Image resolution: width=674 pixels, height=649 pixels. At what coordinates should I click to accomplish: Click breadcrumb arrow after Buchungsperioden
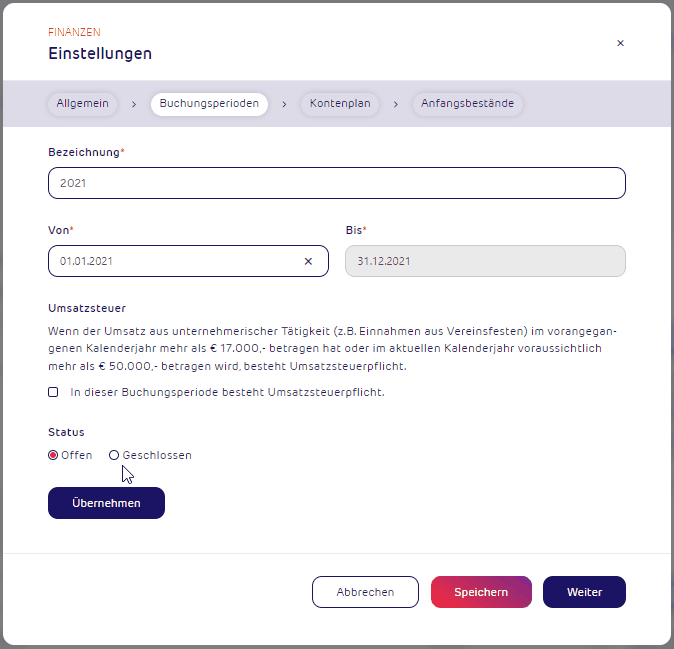tap(284, 104)
